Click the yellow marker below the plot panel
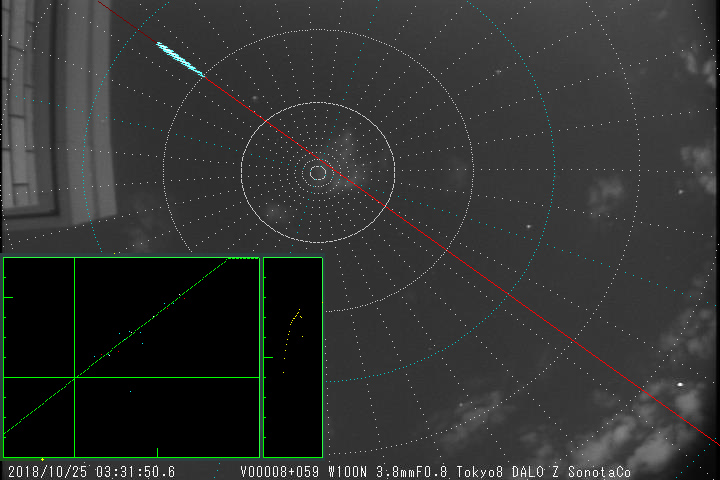720x480 pixels. click(x=42, y=459)
